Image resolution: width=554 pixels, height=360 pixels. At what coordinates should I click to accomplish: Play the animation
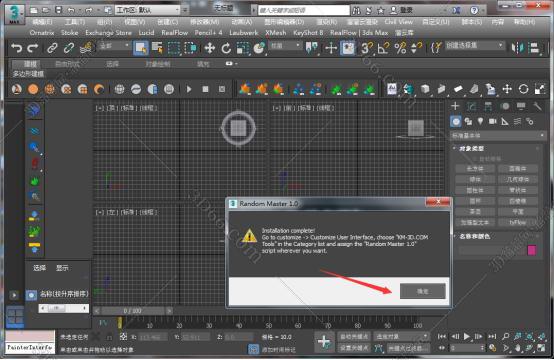[x=467, y=336]
